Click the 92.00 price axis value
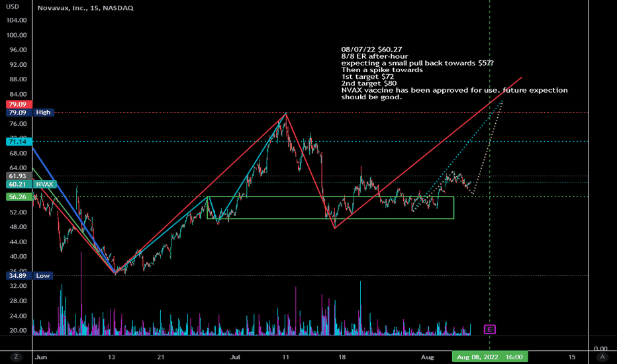The height and width of the screenshot is (364, 617). 18,65
